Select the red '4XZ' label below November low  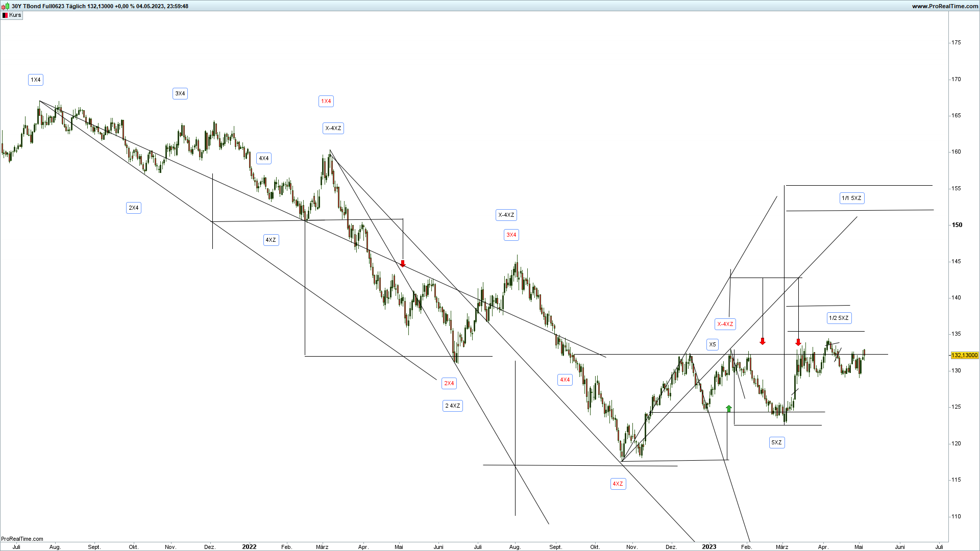click(618, 484)
